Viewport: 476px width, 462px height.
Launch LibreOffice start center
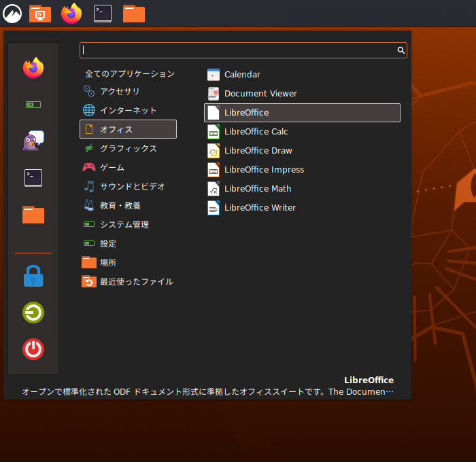(303, 113)
